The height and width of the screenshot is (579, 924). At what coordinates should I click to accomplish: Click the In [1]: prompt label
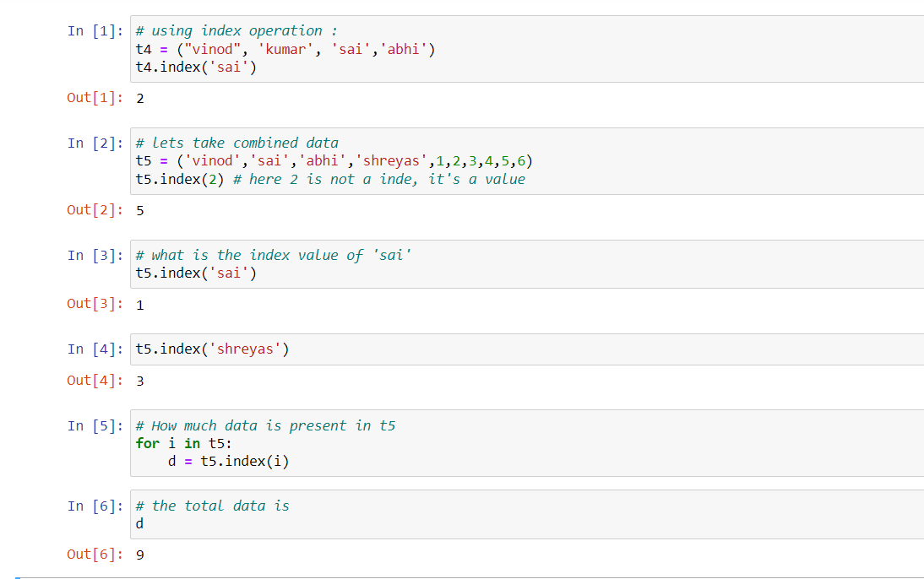[x=95, y=30]
